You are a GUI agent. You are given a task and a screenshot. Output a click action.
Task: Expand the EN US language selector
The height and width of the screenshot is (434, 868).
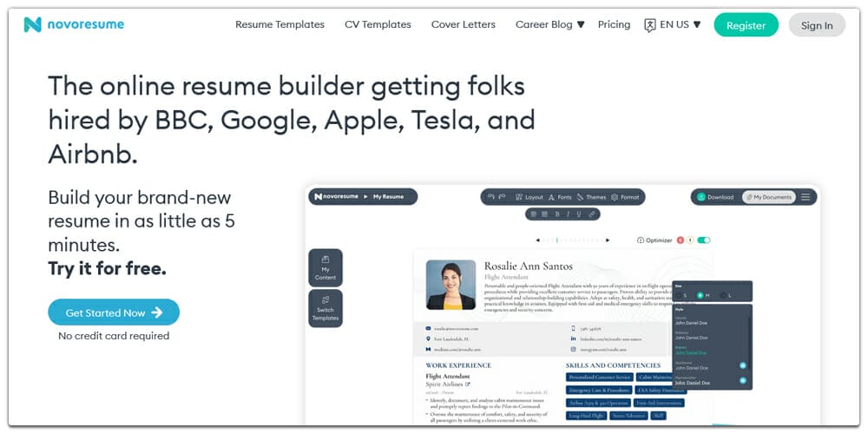[x=680, y=24]
